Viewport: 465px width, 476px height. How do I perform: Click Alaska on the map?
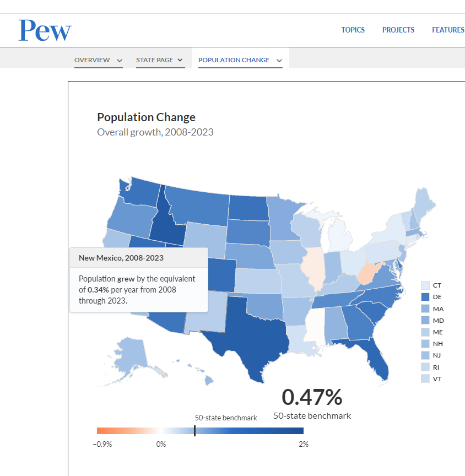tap(131, 354)
